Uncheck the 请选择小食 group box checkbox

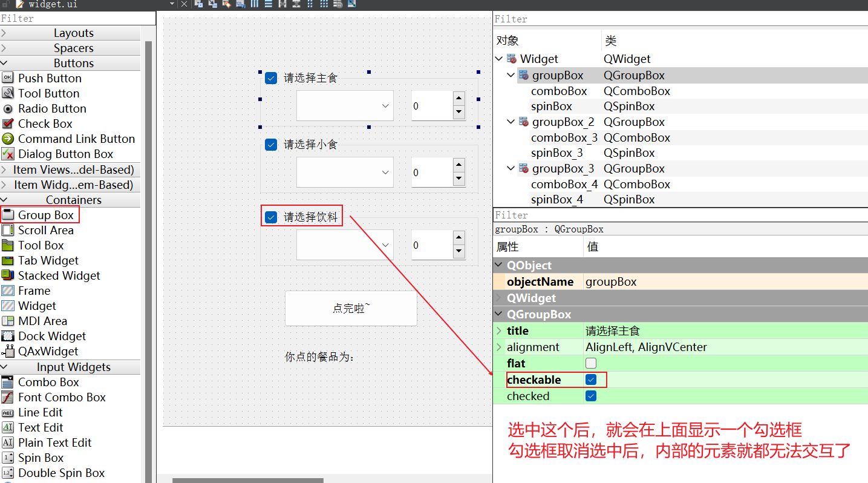click(271, 145)
